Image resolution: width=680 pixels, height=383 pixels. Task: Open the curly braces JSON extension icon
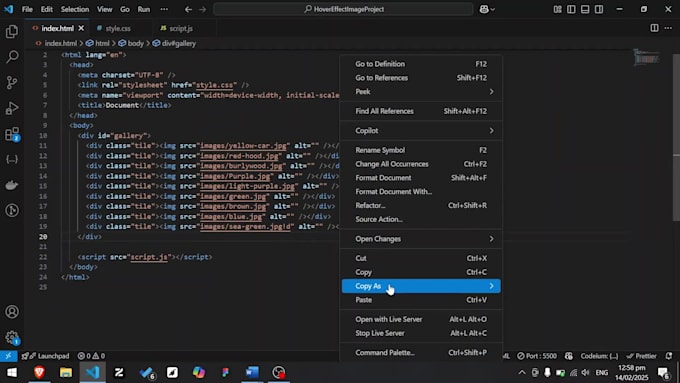click(x=12, y=159)
